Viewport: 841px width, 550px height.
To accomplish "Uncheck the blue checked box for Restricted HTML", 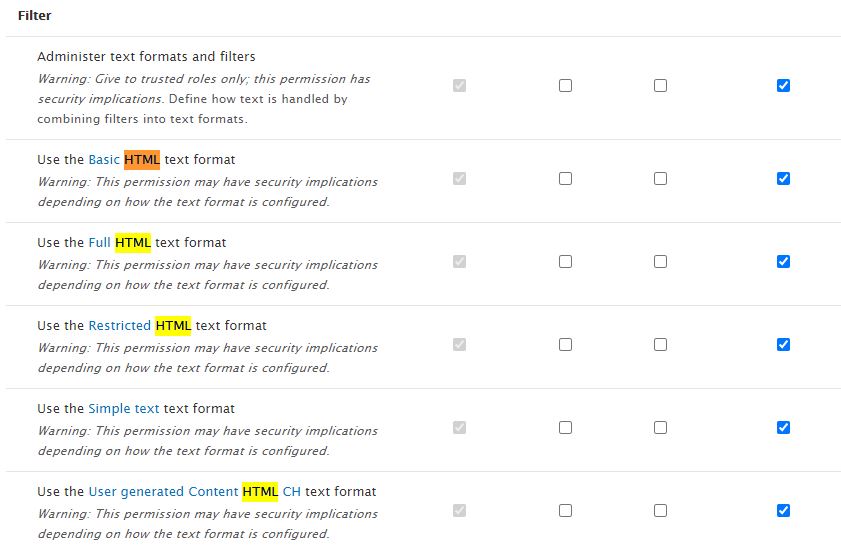I will click(x=783, y=345).
